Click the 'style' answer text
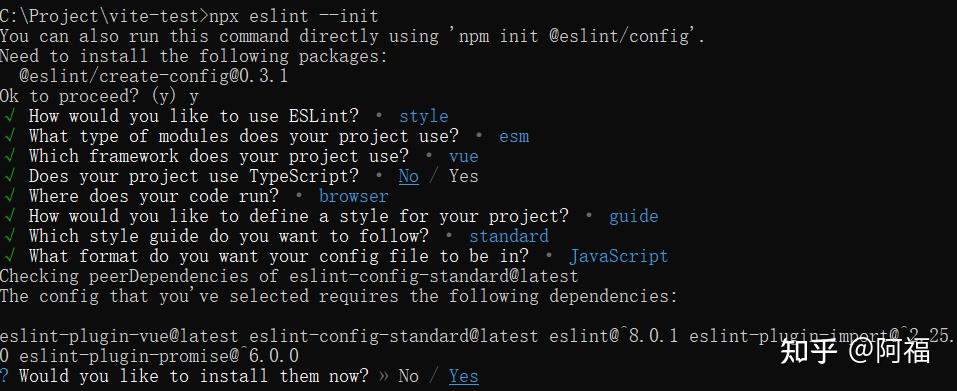Viewport: 957px width, 391px height. [424, 116]
